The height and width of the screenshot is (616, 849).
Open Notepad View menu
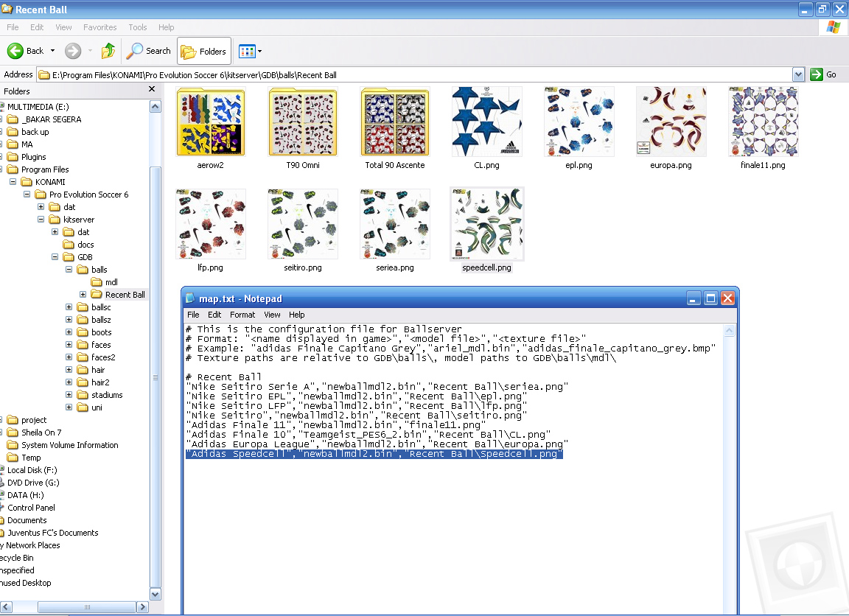tap(272, 315)
